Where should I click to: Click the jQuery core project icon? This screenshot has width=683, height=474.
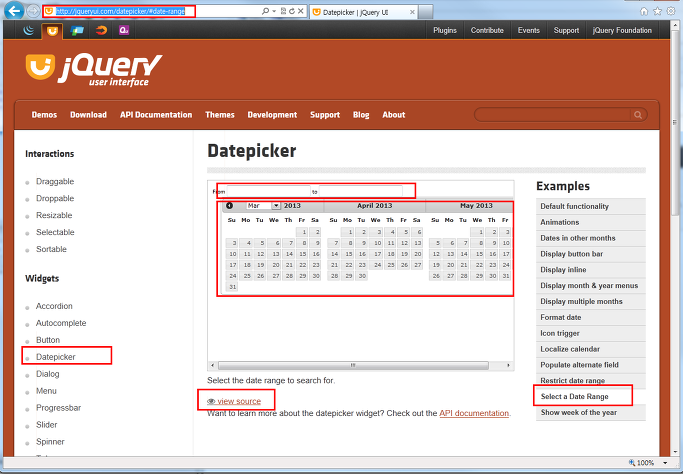[29, 30]
